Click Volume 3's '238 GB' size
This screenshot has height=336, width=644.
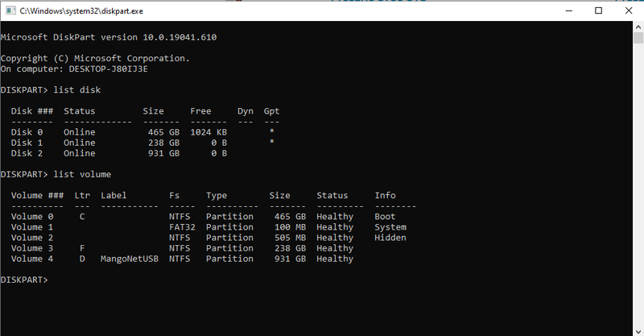click(290, 248)
